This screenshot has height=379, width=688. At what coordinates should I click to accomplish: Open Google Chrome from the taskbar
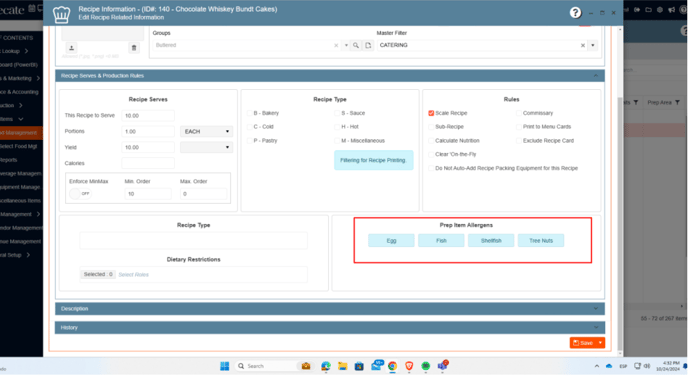(x=392, y=366)
